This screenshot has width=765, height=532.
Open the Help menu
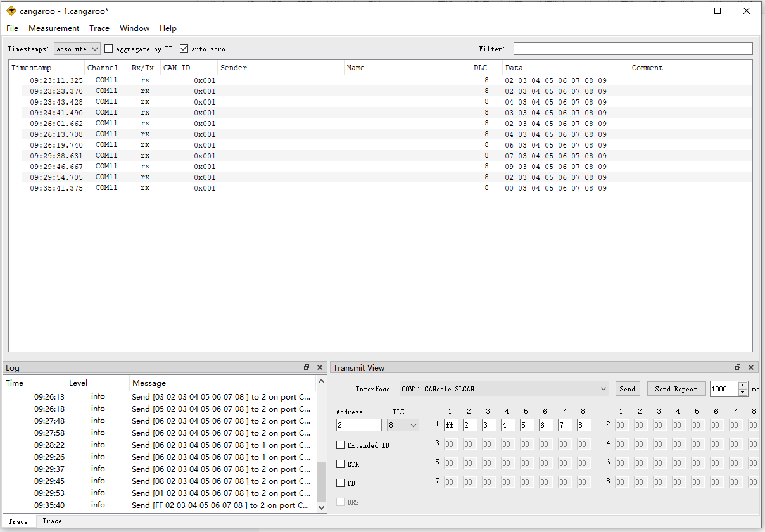pyautogui.click(x=168, y=28)
